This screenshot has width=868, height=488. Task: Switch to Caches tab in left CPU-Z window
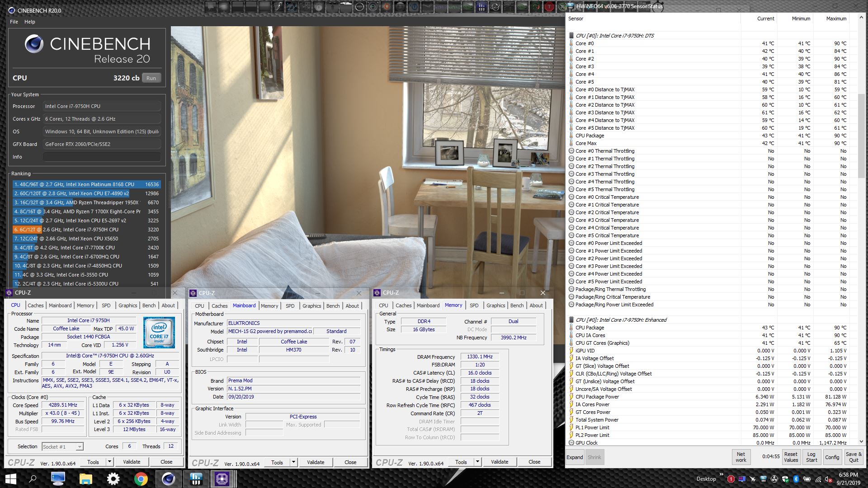(x=36, y=305)
